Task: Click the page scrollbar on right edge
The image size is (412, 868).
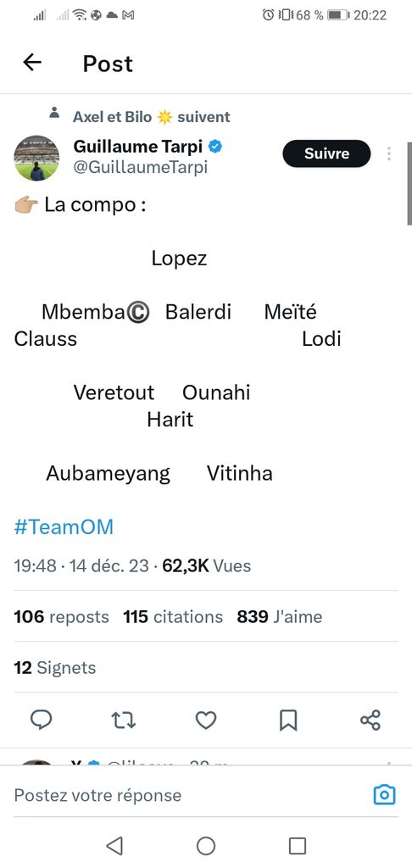Action: coord(409,184)
